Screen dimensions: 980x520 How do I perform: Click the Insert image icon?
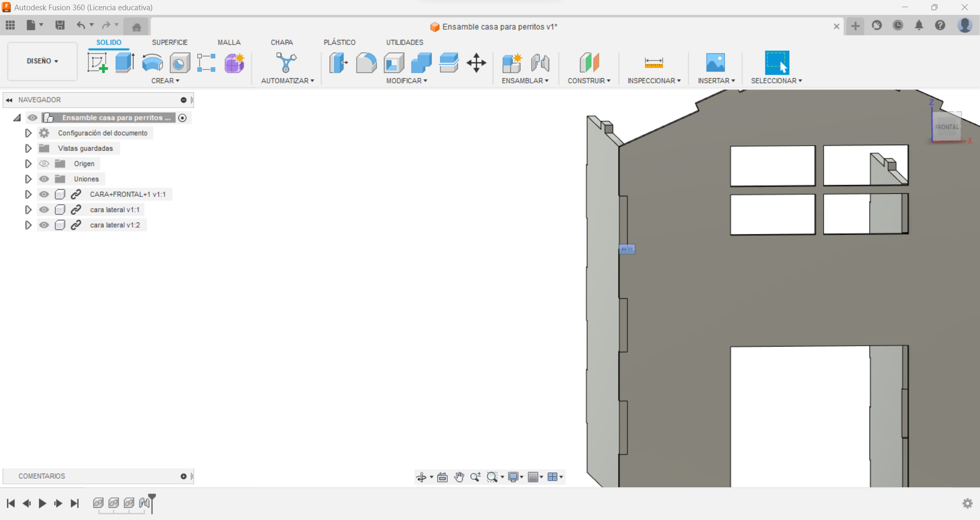715,63
